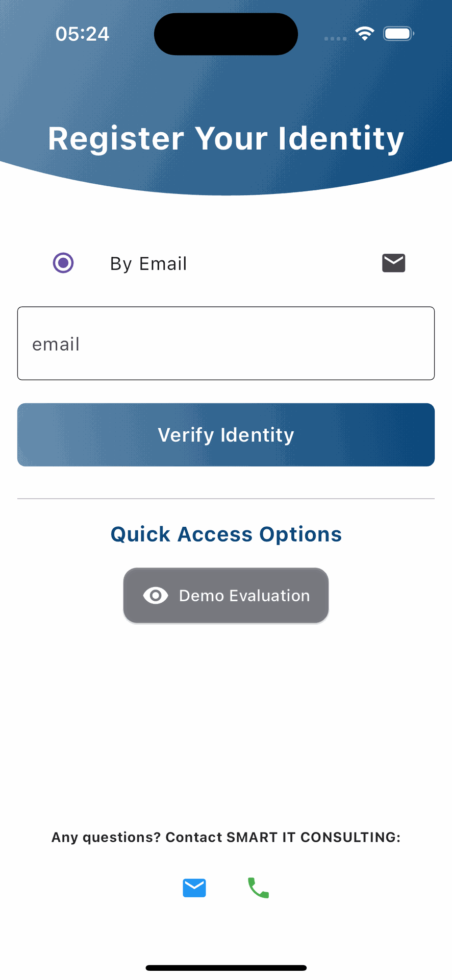Tap the cellular signal dots
The width and height of the screenshot is (452, 980).
coord(335,38)
